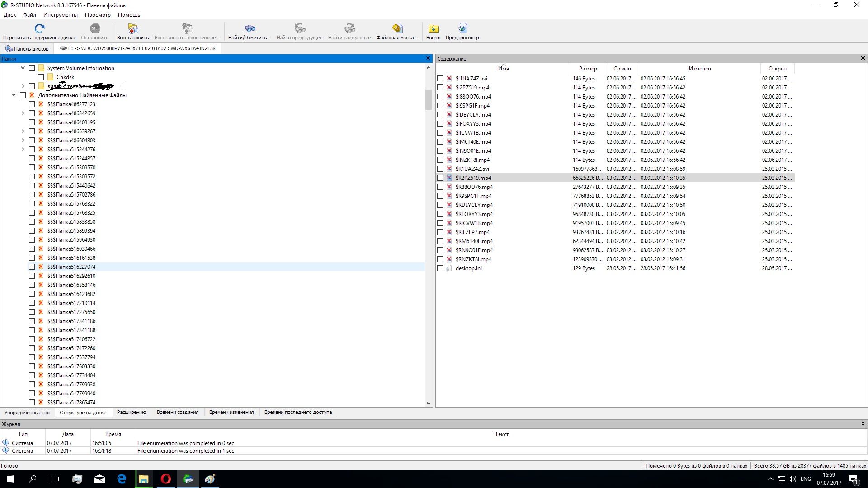Sort files by Размер column header
The height and width of the screenshot is (488, 868).
[588, 69]
